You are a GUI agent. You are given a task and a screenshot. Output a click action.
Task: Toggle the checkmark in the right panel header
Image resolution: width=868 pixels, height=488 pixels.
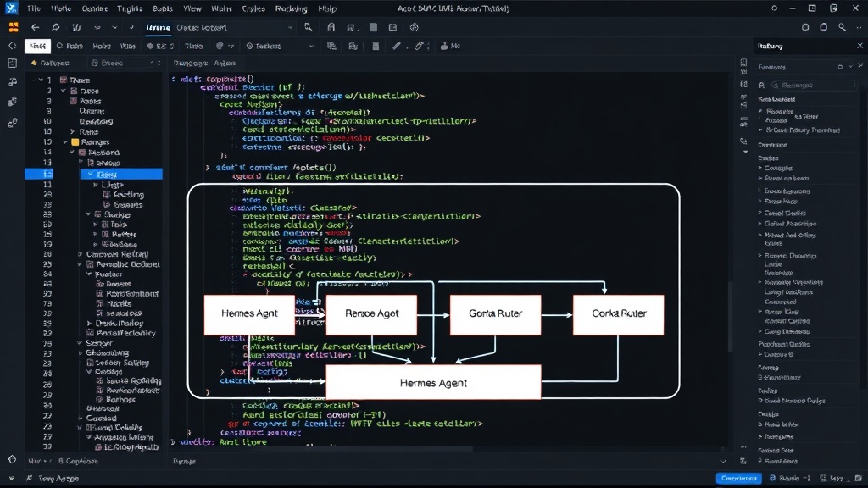pyautogui.click(x=851, y=66)
